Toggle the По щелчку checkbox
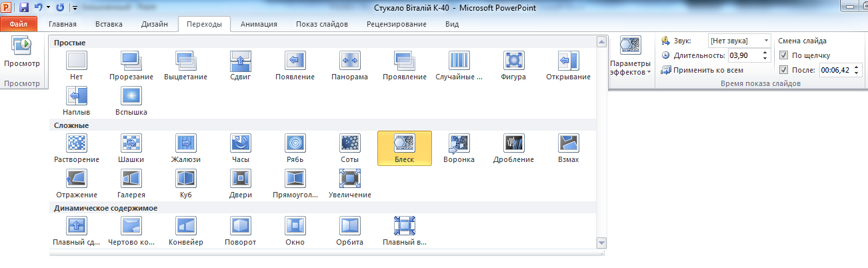Screen dimensions: 868x268 784,55
